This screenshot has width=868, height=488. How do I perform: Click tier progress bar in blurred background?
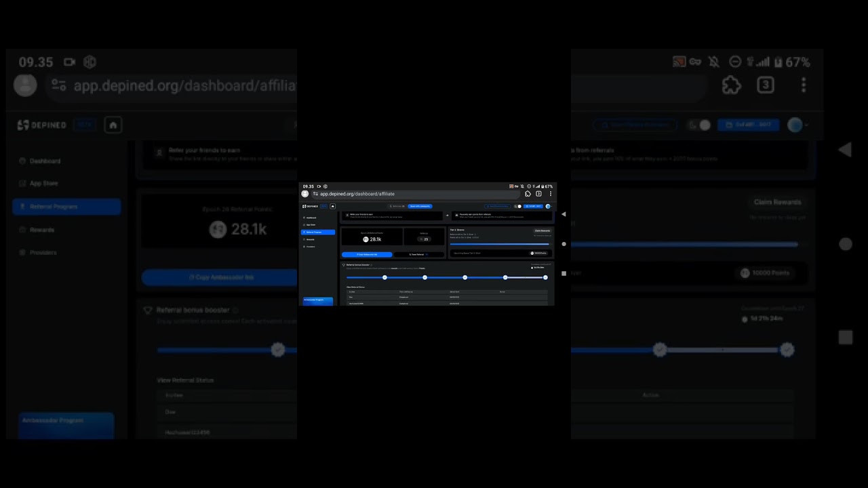point(684,244)
